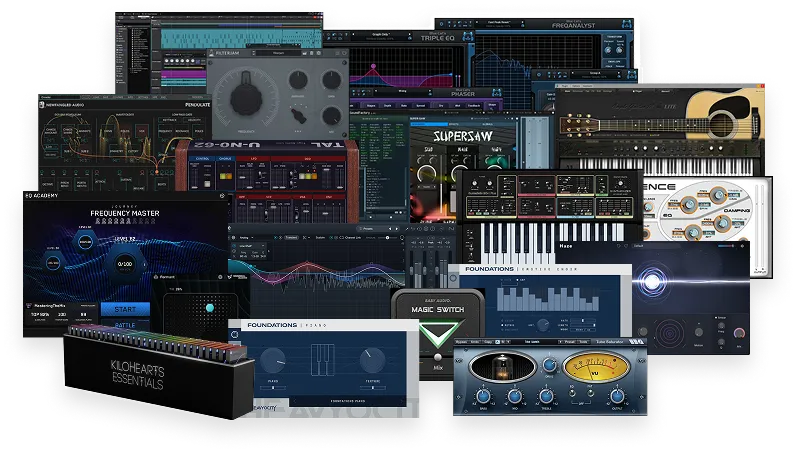
Task: Click the cyan dot on the Formant XY pad
Action: point(209,308)
